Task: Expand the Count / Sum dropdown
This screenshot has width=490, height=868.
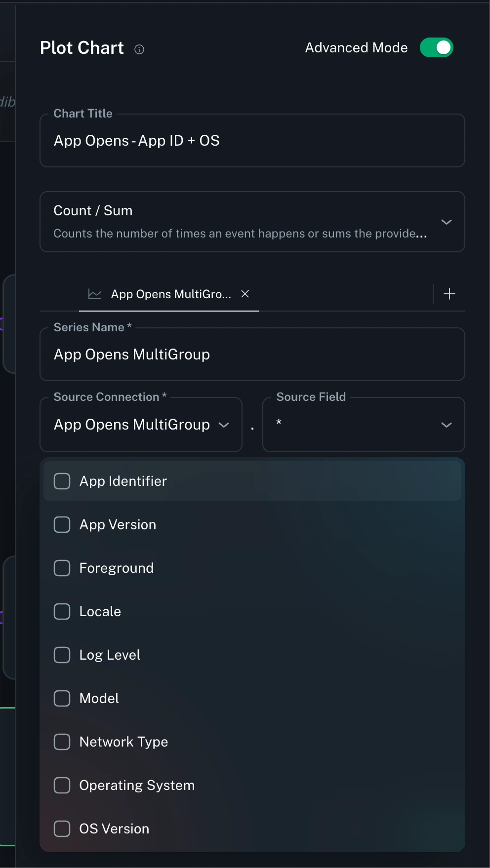Action: tap(446, 222)
